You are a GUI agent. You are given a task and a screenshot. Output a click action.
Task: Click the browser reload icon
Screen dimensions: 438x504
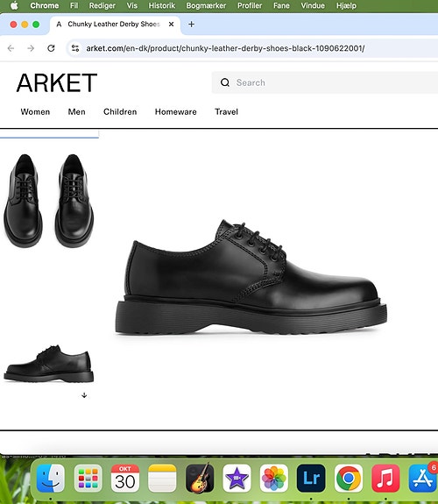(51, 48)
